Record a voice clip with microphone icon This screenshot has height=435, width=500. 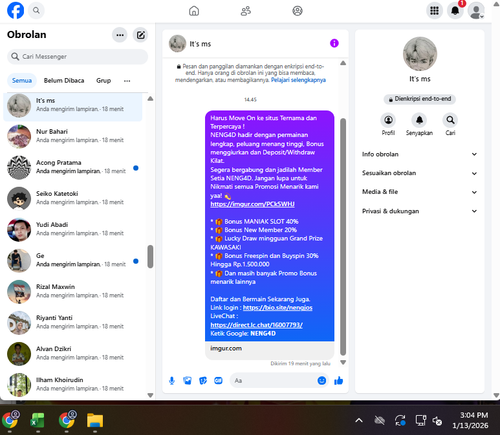tap(172, 381)
